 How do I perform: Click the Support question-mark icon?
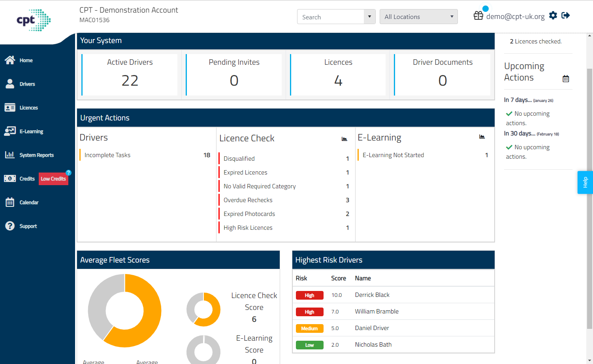click(x=10, y=226)
